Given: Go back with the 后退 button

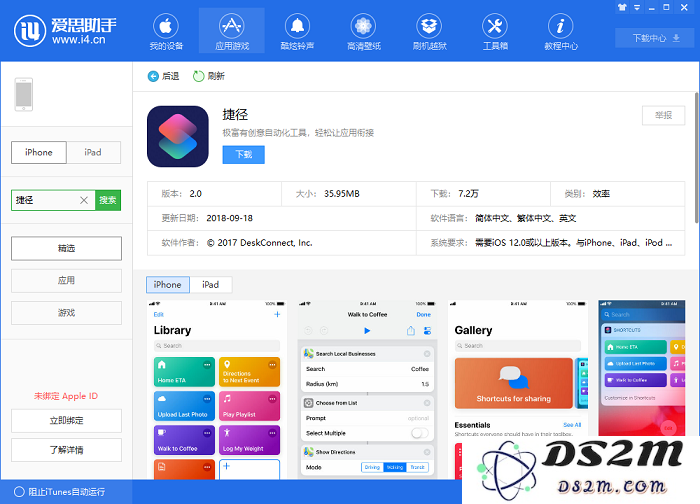Looking at the screenshot, I should tap(163, 76).
